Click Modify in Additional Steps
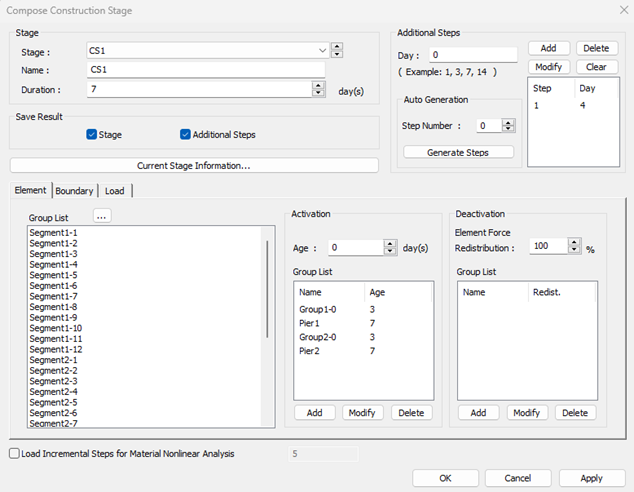This screenshot has width=634, height=492. (549, 67)
